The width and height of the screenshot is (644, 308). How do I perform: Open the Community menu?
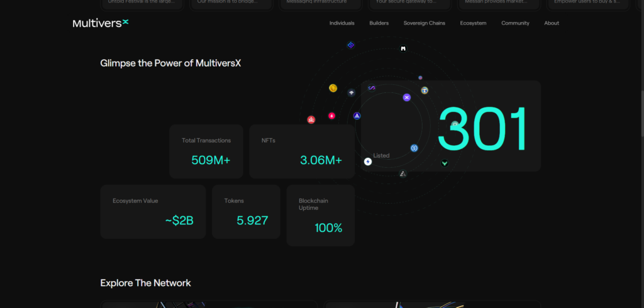coord(516,23)
